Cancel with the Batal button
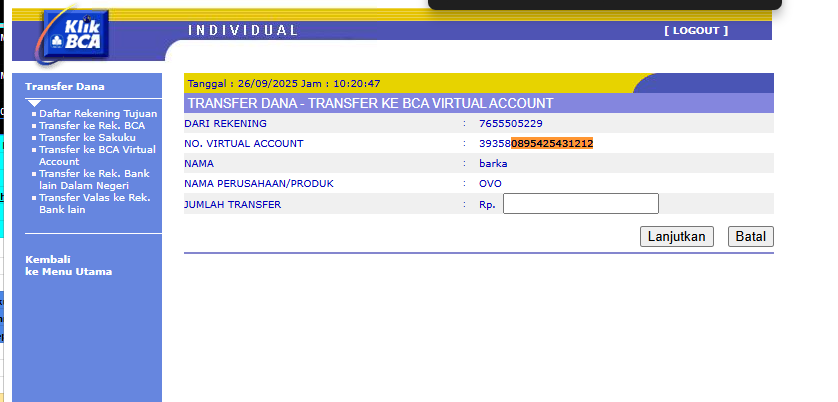 [x=750, y=236]
